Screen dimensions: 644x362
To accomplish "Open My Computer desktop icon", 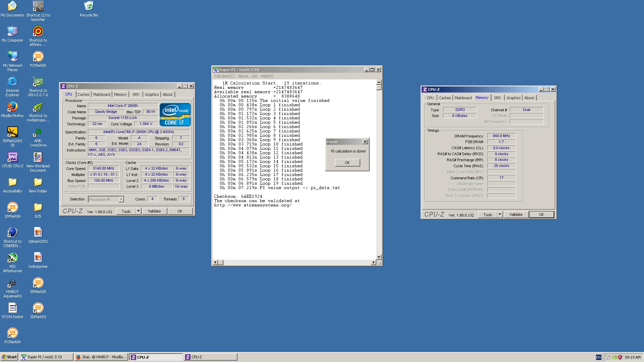I will coord(12,34).
